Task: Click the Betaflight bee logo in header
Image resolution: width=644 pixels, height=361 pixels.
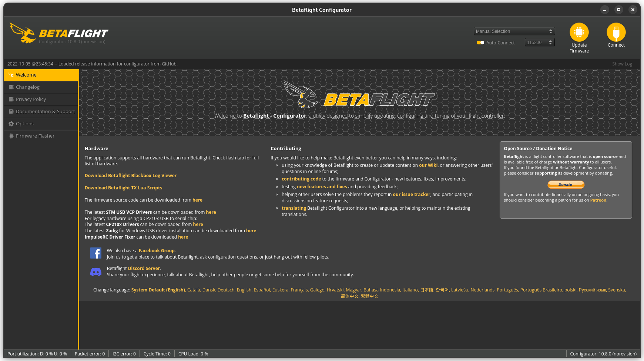Action: (x=22, y=33)
